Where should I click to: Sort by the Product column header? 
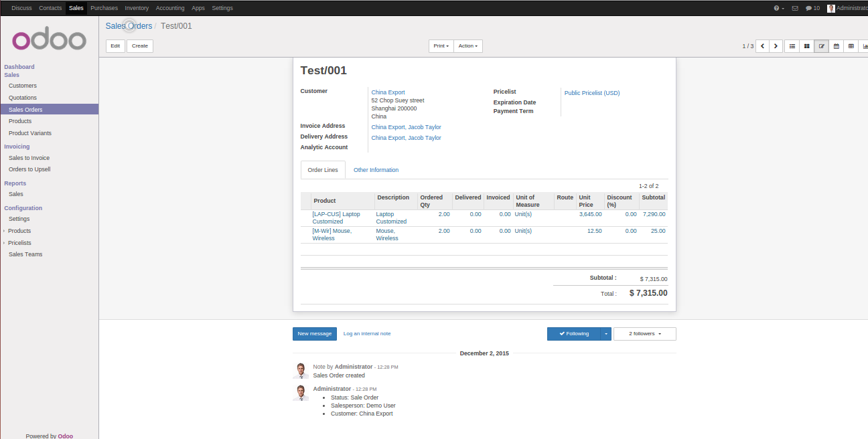pyautogui.click(x=342, y=201)
